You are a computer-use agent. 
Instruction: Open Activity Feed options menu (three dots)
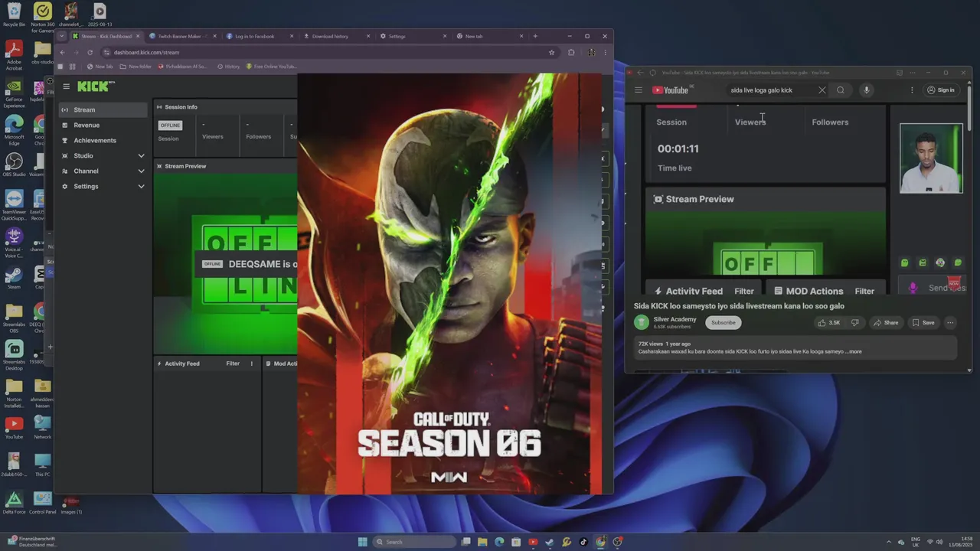[x=251, y=364]
